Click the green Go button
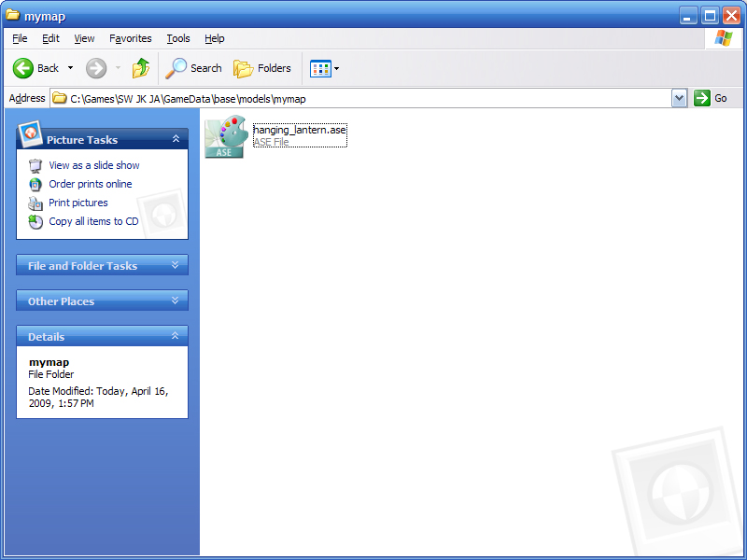 (x=711, y=99)
